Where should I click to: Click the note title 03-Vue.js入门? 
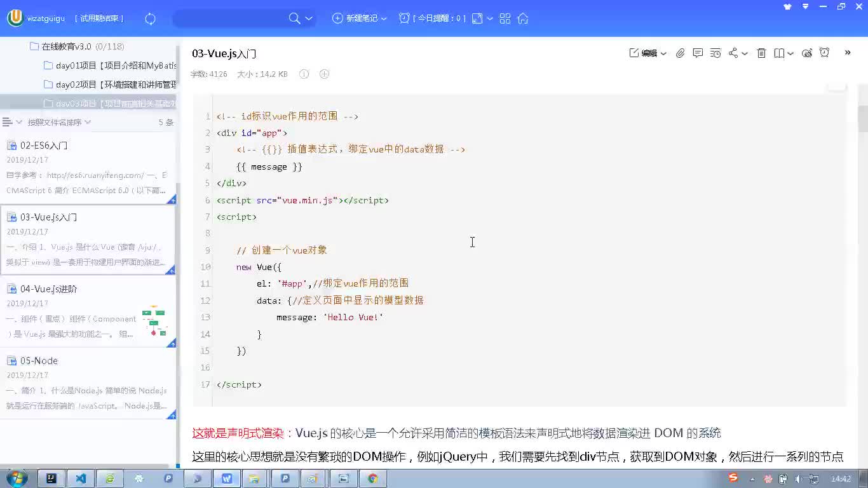coord(224,53)
